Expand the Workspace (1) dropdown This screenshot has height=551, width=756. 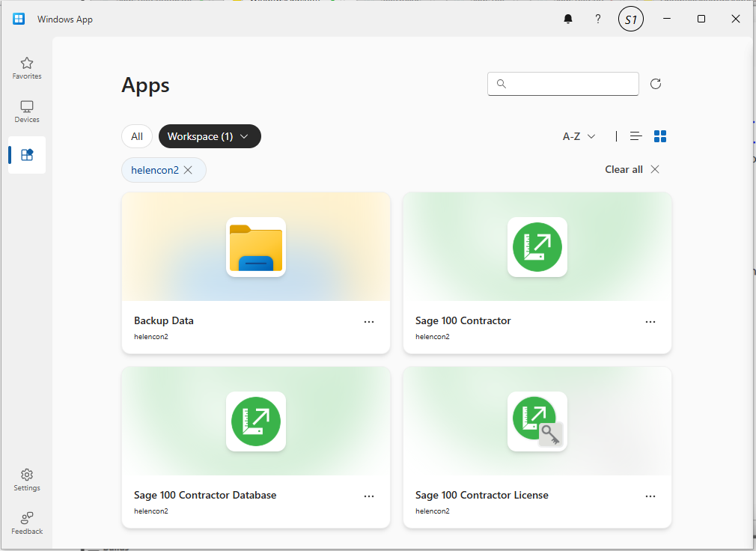210,136
